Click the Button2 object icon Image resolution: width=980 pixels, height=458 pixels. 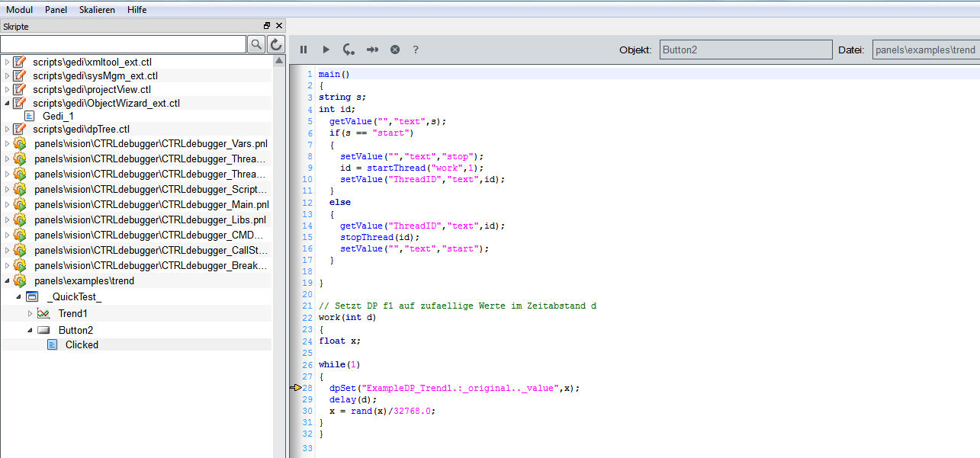click(x=43, y=330)
